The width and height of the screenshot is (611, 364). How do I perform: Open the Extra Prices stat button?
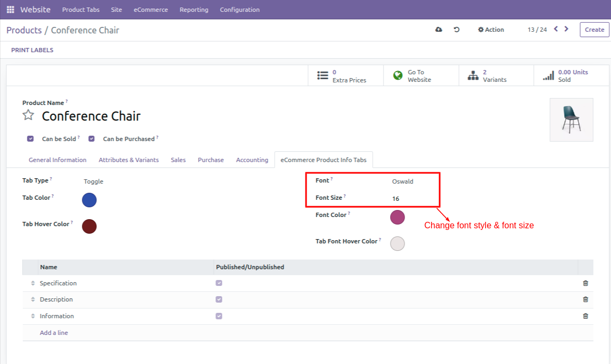pos(345,75)
